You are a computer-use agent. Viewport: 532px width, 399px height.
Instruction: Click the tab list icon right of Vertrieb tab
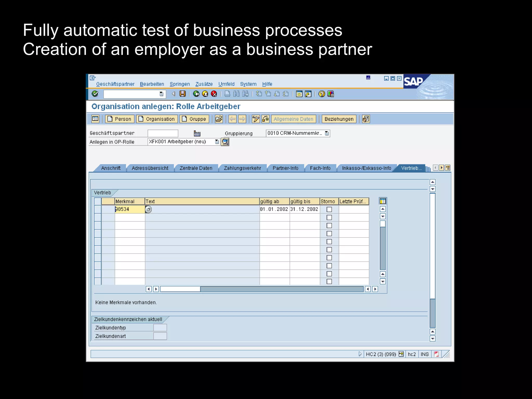click(x=448, y=168)
